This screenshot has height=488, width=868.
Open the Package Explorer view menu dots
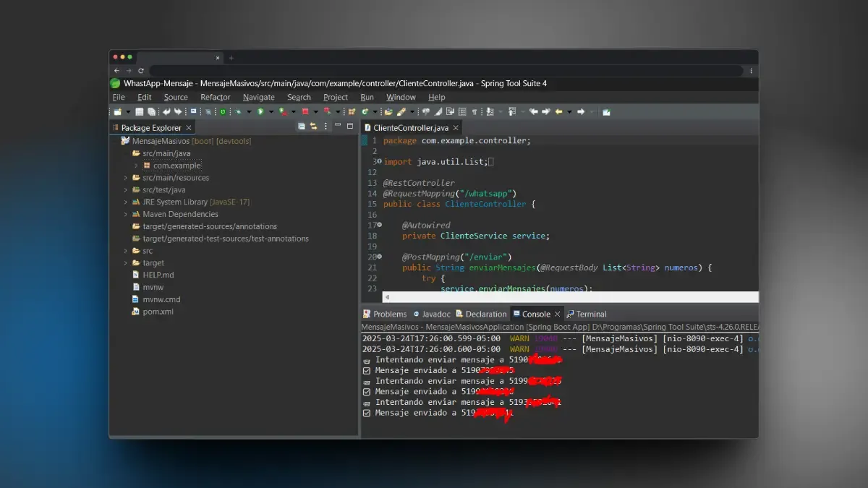(326, 127)
